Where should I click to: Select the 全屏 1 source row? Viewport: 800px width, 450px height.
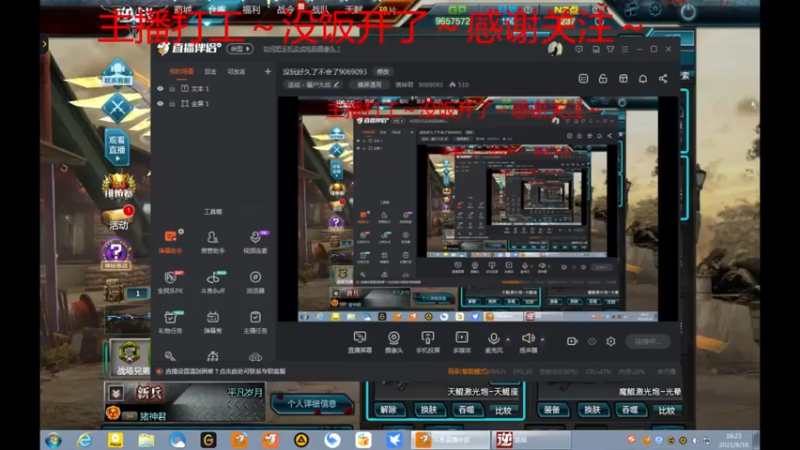pos(214,104)
